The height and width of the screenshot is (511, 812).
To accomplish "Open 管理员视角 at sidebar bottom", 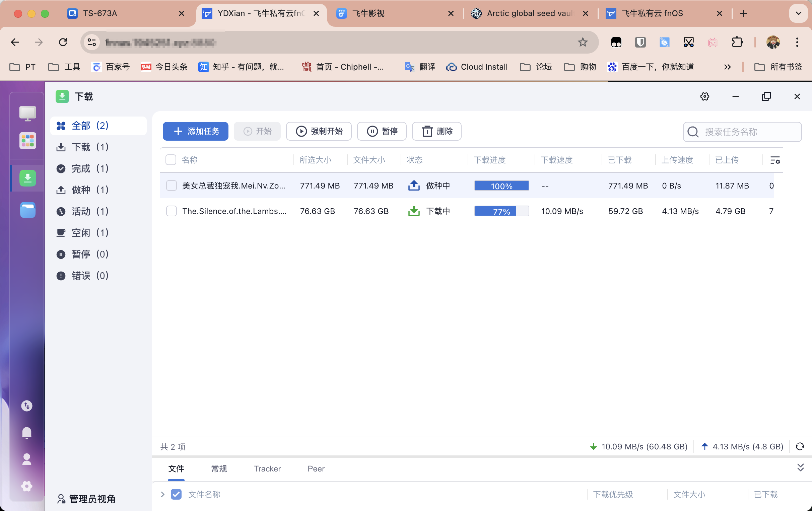I will coord(86,499).
